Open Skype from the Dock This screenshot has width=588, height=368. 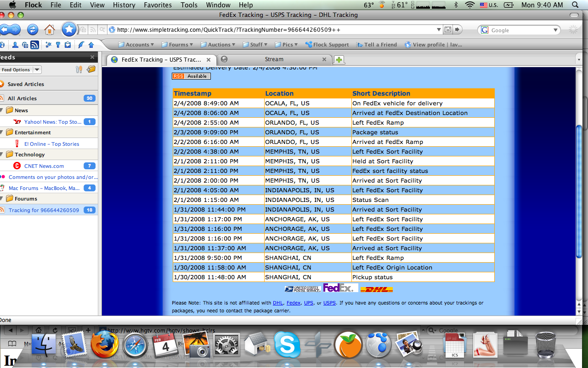click(x=287, y=345)
